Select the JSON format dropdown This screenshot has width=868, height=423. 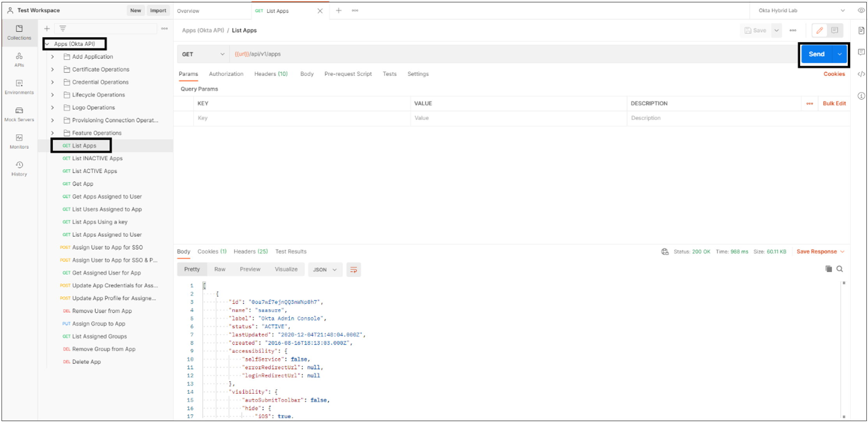coord(324,270)
